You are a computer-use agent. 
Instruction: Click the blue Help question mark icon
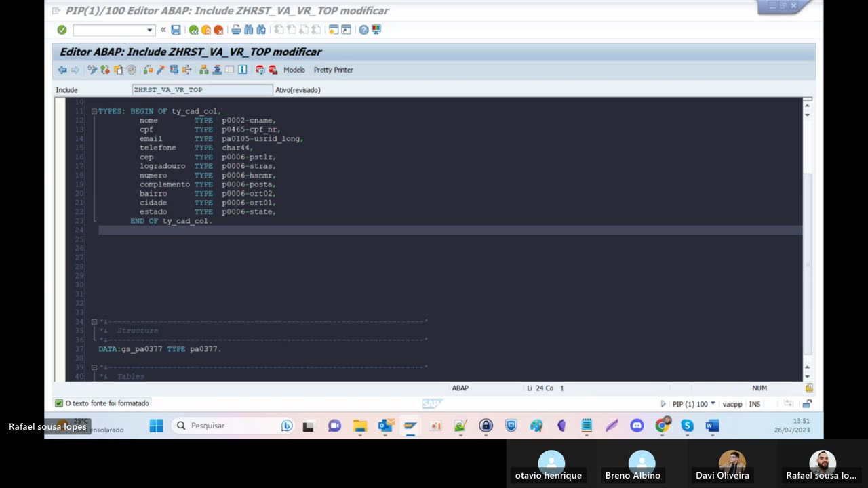click(x=363, y=30)
